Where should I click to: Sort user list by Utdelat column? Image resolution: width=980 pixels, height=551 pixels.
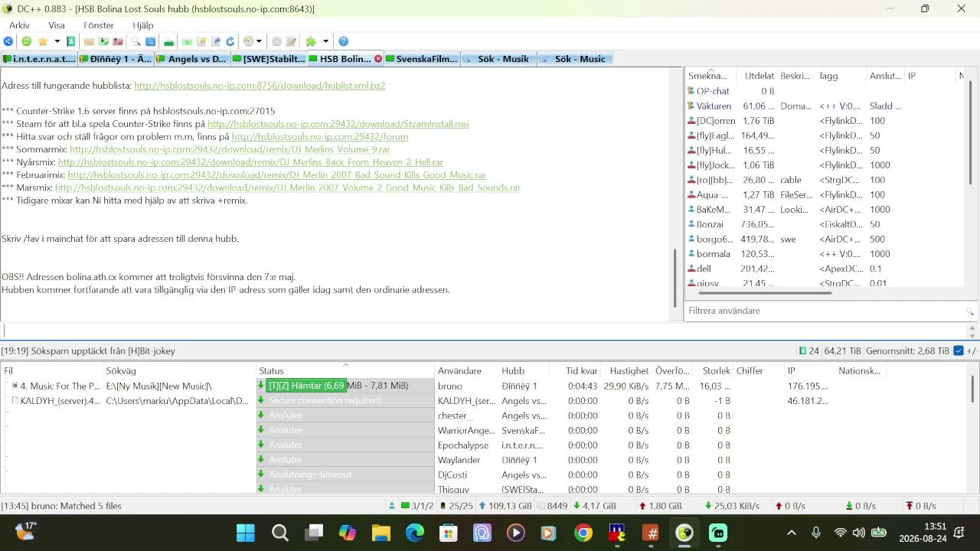pyautogui.click(x=758, y=76)
